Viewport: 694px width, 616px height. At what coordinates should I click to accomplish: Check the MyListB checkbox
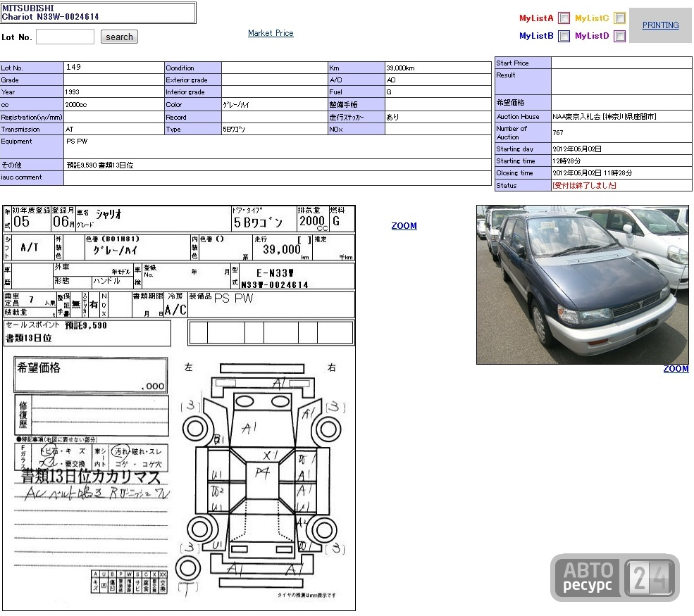click(x=564, y=36)
